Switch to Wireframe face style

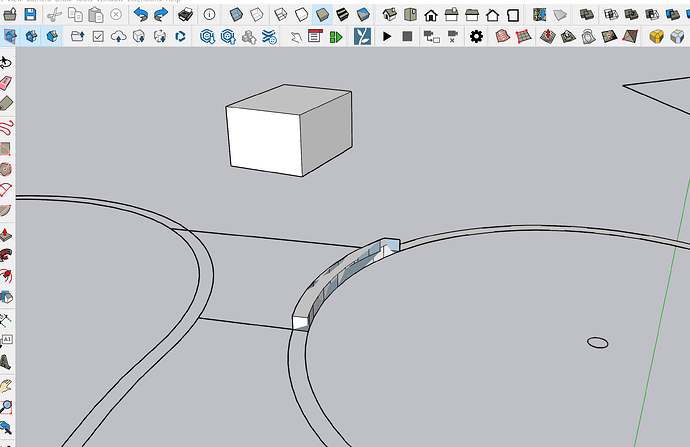tap(281, 15)
